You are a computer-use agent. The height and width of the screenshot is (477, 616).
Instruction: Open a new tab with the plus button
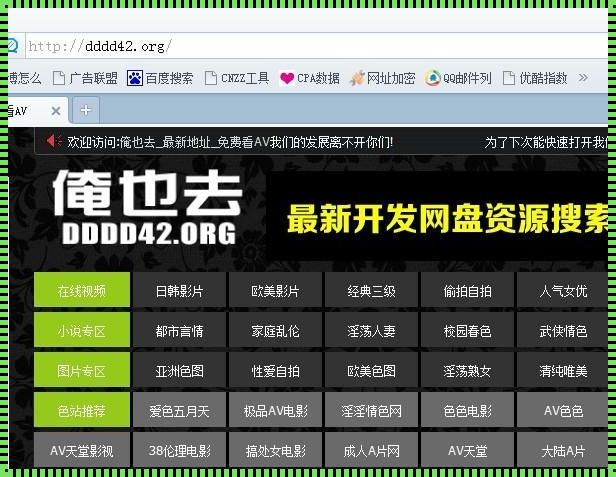[x=86, y=110]
